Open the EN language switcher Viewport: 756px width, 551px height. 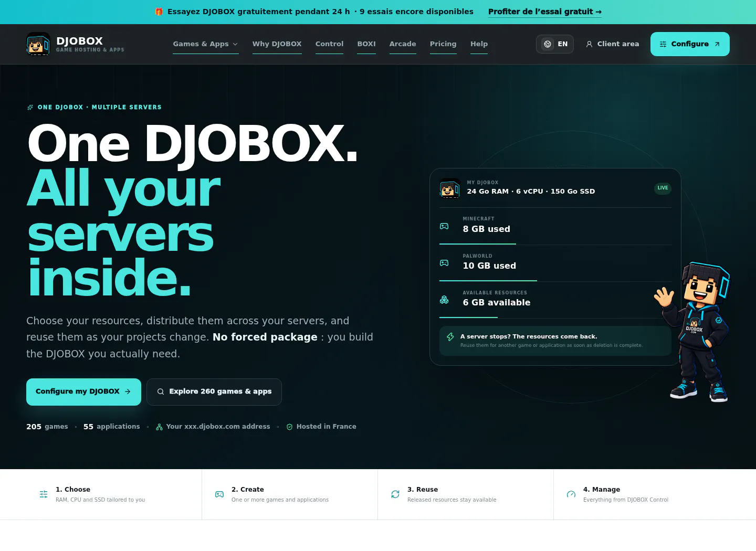[555, 44]
